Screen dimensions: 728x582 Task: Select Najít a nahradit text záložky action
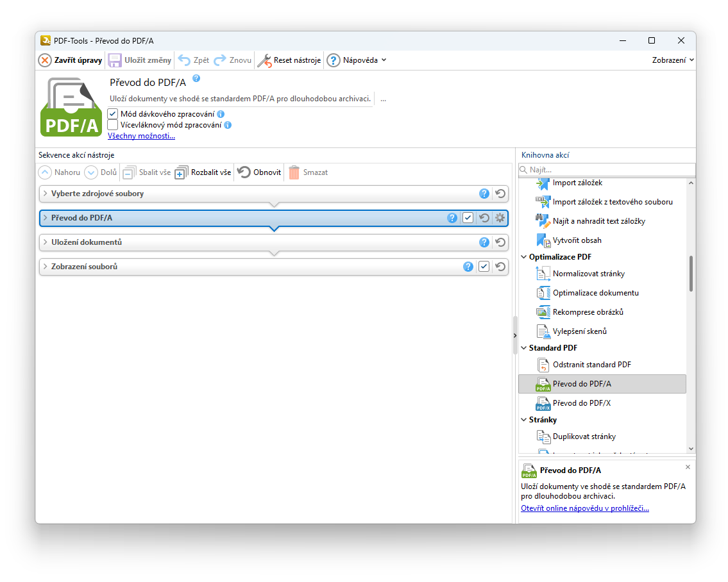pyautogui.click(x=602, y=221)
